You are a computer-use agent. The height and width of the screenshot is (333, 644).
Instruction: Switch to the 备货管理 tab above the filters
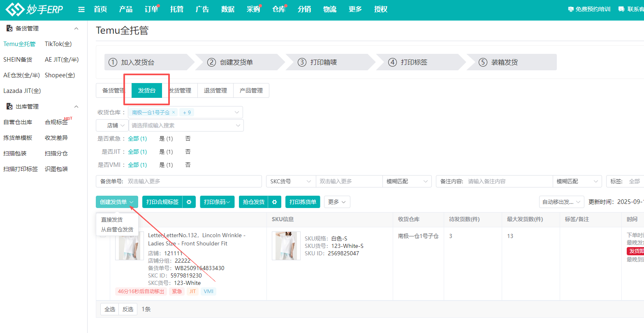[114, 90]
